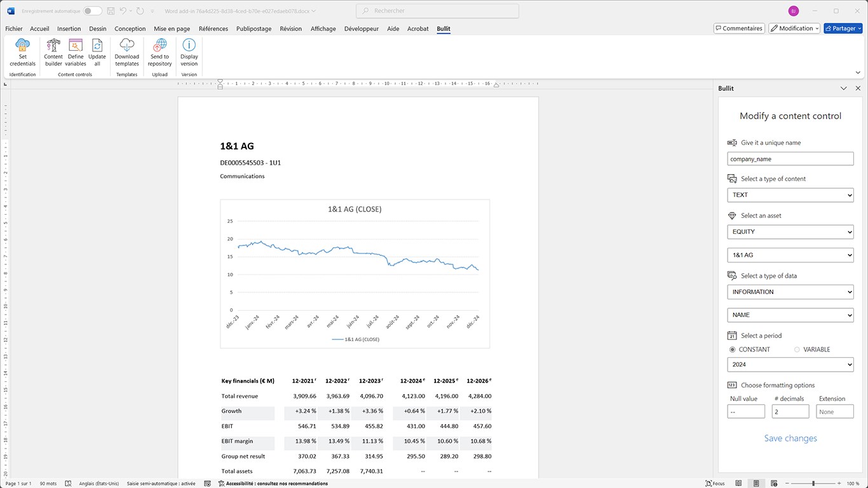
Task: Click the Save icon in title bar
Action: point(111,11)
